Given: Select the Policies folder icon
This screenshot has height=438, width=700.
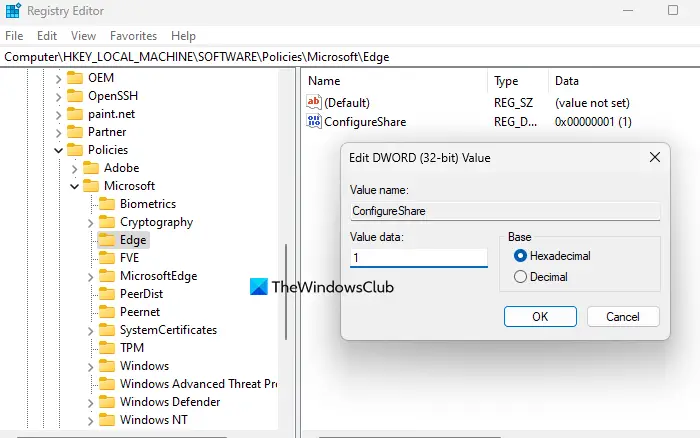Looking at the screenshot, I should (x=75, y=150).
